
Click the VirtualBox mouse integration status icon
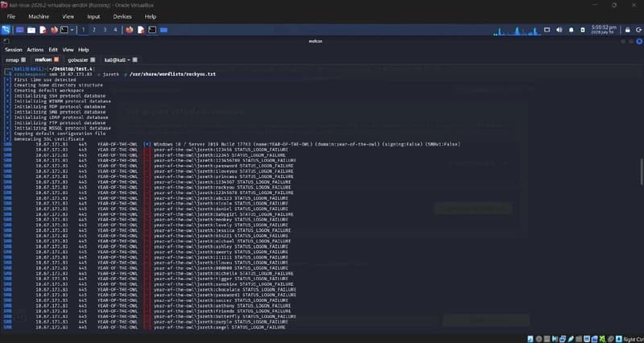(x=610, y=339)
